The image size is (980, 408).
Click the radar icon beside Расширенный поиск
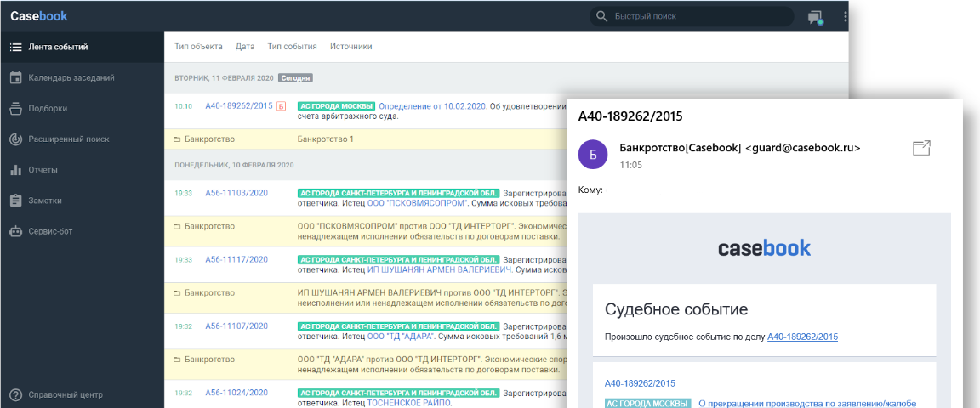pyautogui.click(x=16, y=139)
